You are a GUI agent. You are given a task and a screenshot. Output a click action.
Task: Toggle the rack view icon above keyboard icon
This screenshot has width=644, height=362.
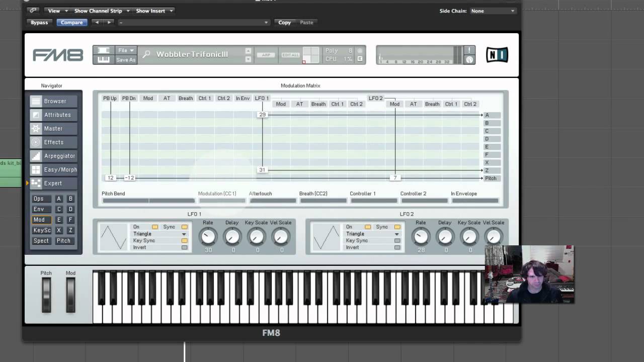tap(103, 51)
